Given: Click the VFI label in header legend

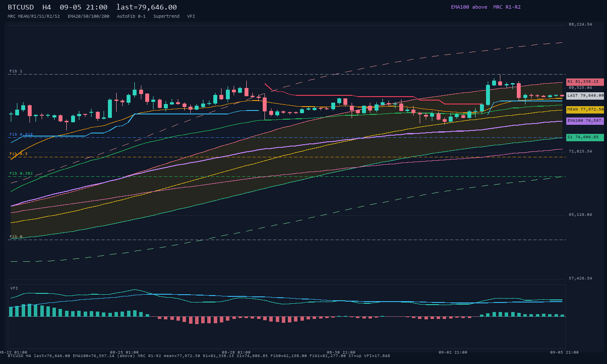Looking at the screenshot, I should click(191, 16).
